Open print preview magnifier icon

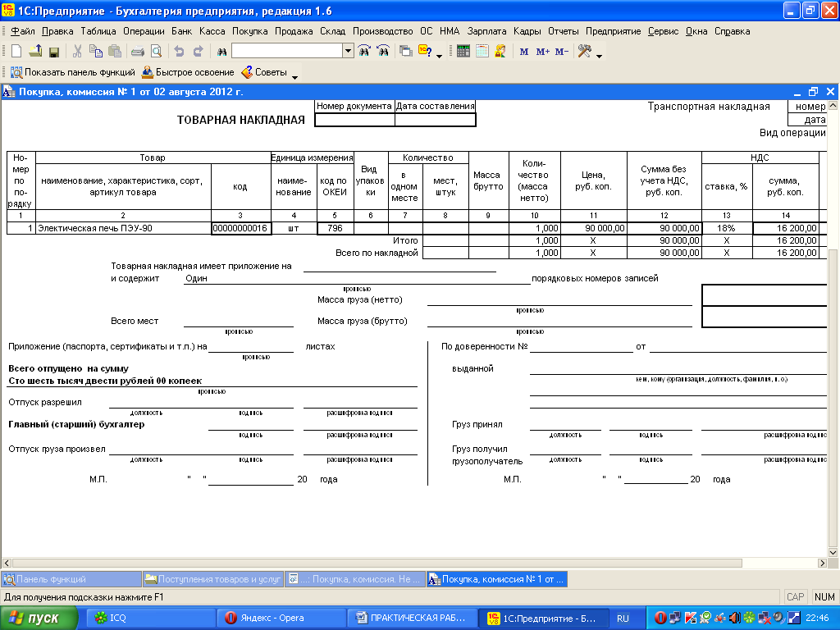pos(157,52)
